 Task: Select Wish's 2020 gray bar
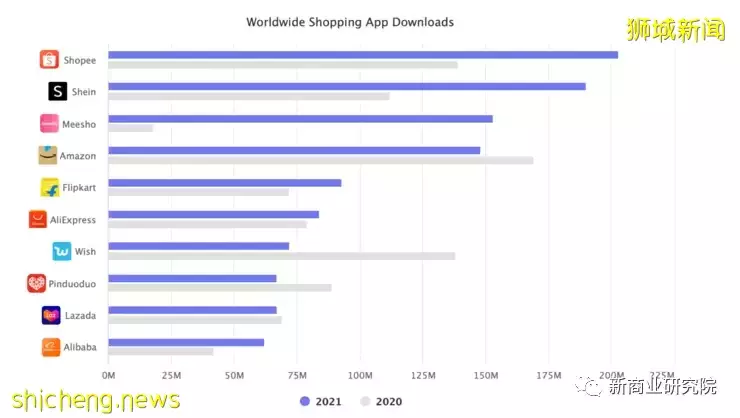[282, 256]
